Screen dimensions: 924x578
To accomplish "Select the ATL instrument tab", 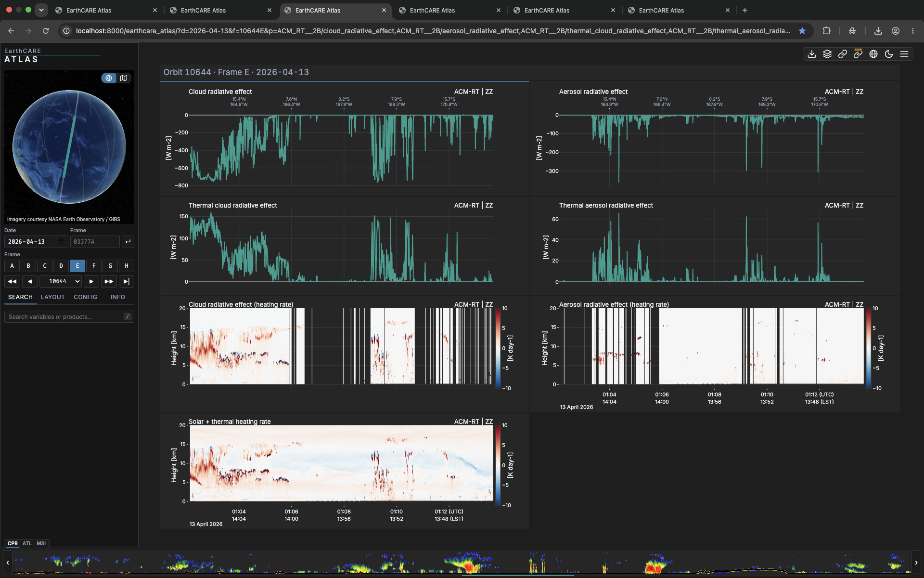I will (x=27, y=543).
